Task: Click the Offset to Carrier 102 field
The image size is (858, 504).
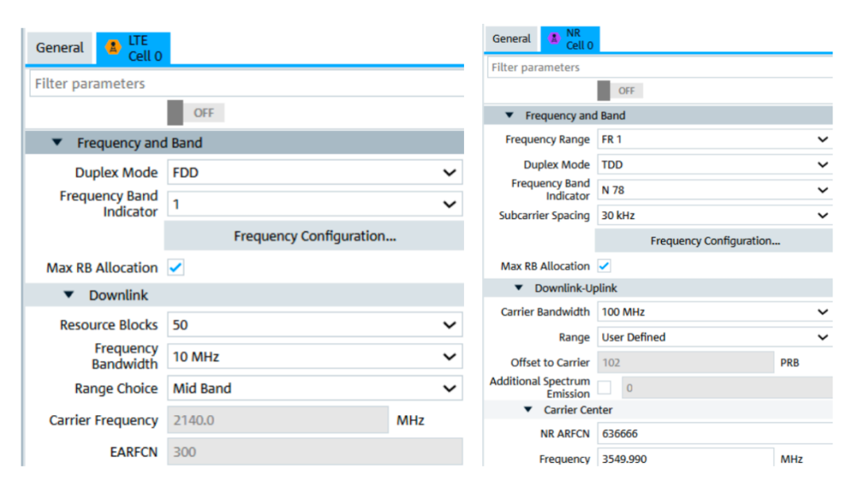Action: (686, 363)
